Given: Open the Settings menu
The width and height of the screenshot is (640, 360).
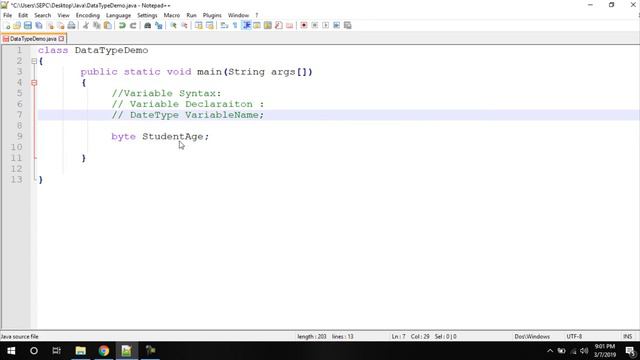Looking at the screenshot, I should (x=147, y=15).
